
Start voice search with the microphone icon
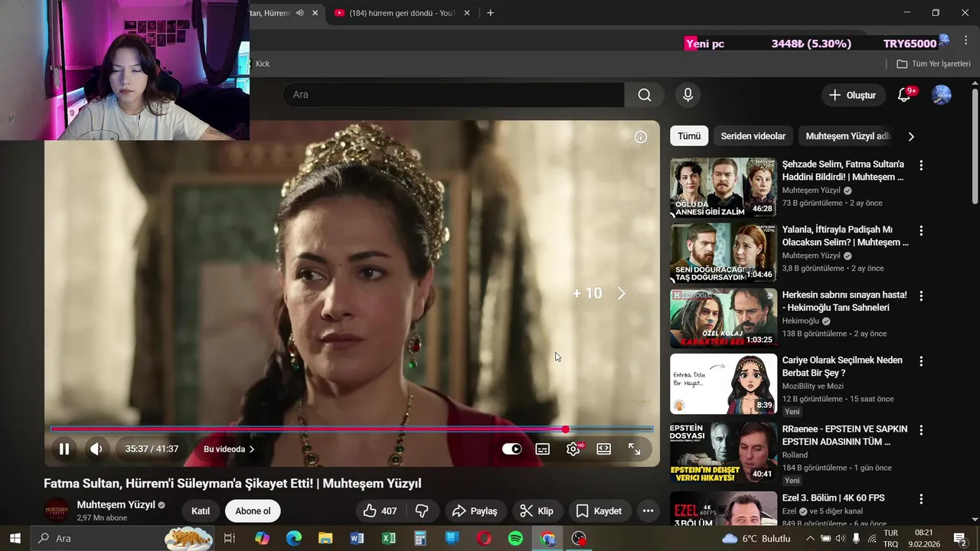688,95
